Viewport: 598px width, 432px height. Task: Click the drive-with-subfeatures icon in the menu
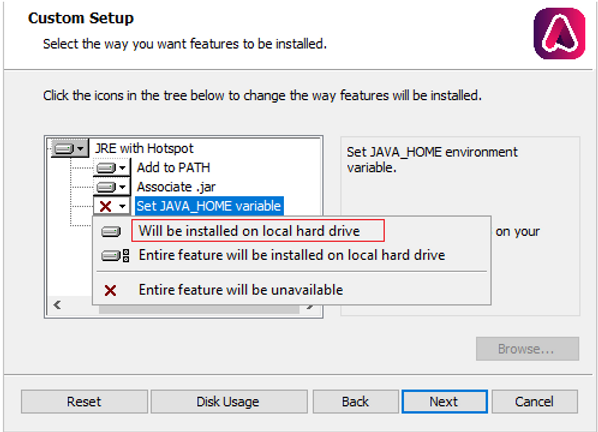pyautogui.click(x=115, y=255)
